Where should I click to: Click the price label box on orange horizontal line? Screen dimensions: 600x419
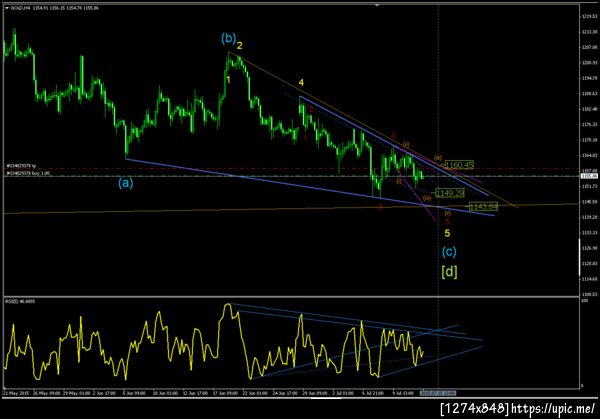(x=484, y=207)
